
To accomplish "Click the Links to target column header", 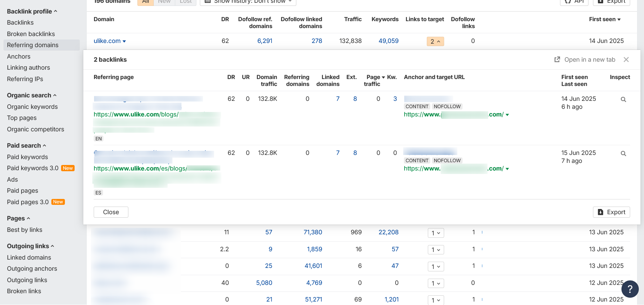I will (x=425, y=19).
